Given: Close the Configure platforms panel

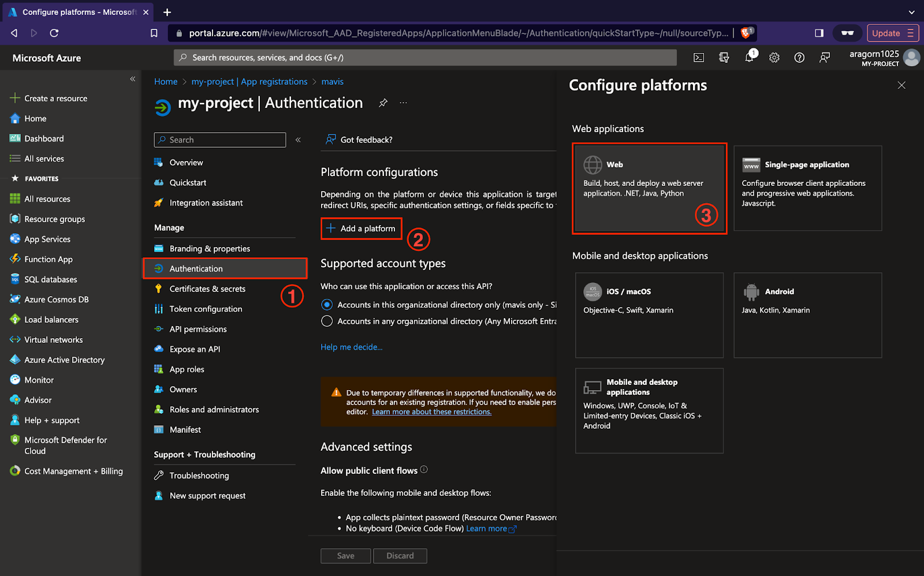Looking at the screenshot, I should pos(901,85).
